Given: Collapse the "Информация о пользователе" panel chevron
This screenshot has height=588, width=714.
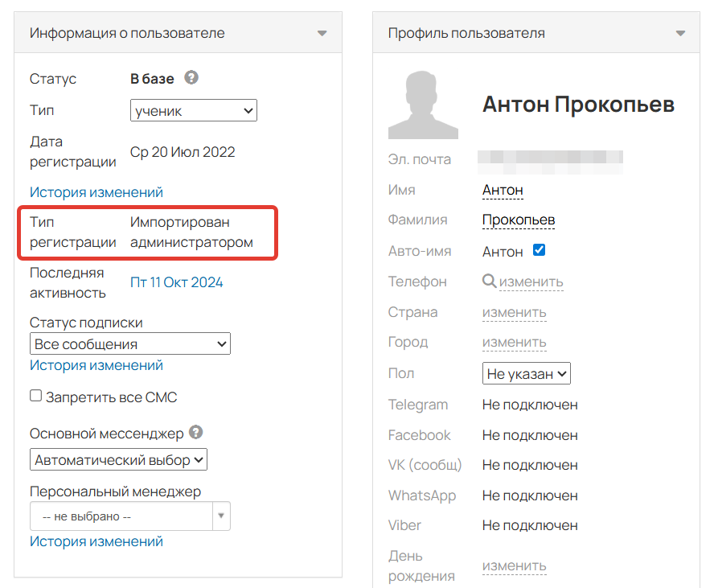Looking at the screenshot, I should 322,33.
